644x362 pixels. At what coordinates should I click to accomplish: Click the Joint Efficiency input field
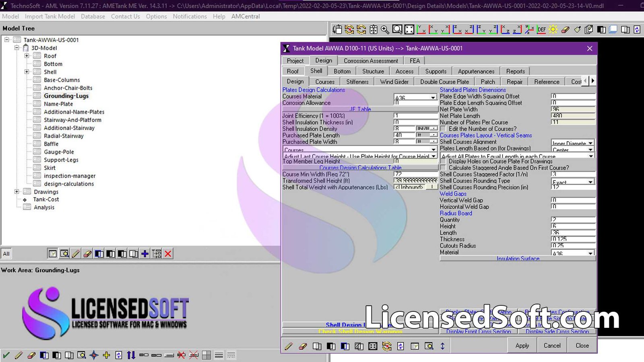click(415, 115)
